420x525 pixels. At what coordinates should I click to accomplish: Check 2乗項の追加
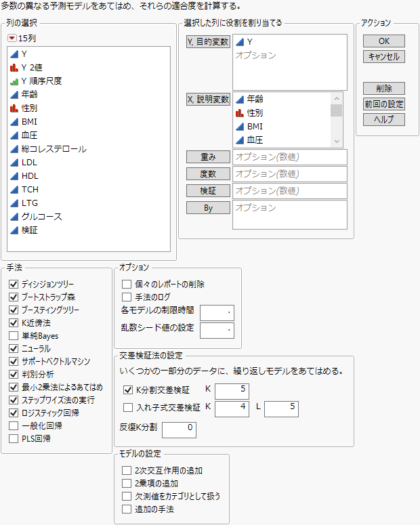coord(127,484)
